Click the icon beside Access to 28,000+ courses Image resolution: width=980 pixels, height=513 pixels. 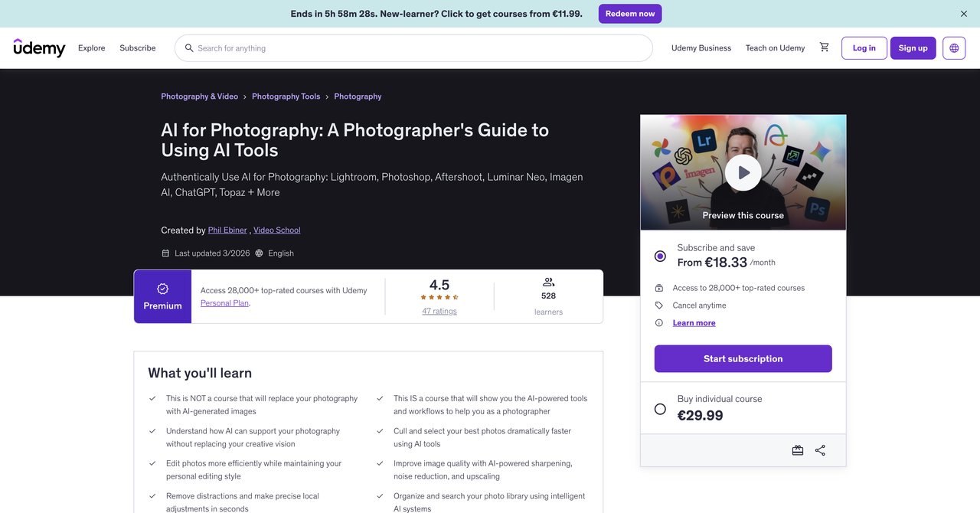(x=659, y=288)
